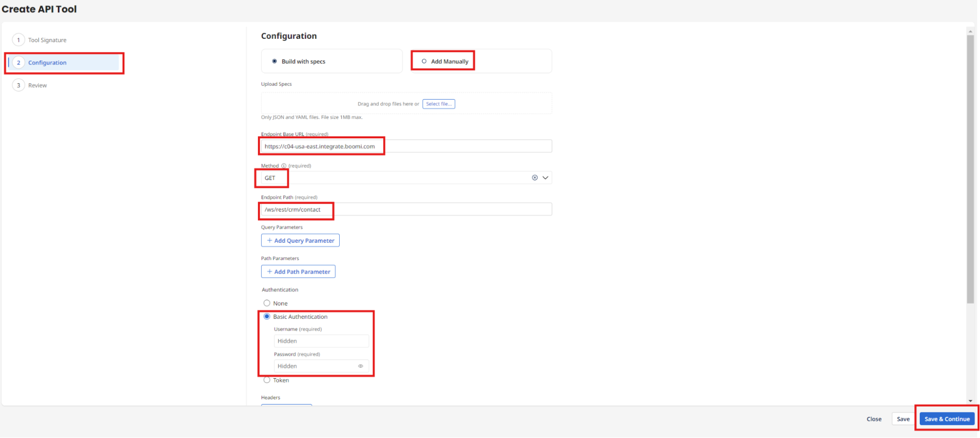This screenshot has height=438, width=980.
Task: Click the vertical scrollbar thumb
Action: tap(970, 169)
